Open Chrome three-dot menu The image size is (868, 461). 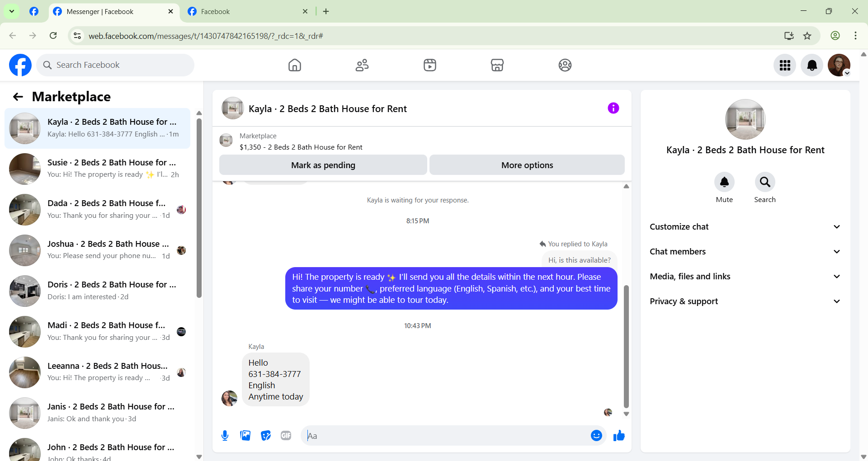coord(855,36)
